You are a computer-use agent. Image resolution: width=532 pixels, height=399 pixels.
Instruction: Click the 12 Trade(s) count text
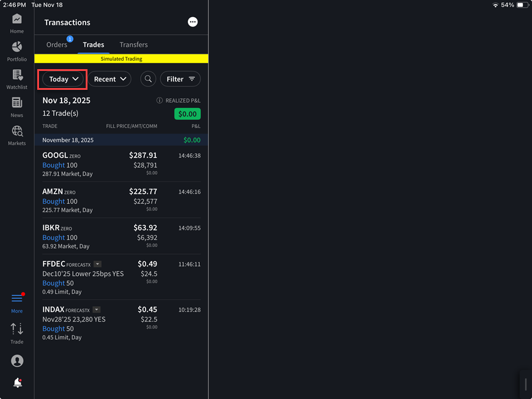click(x=60, y=113)
